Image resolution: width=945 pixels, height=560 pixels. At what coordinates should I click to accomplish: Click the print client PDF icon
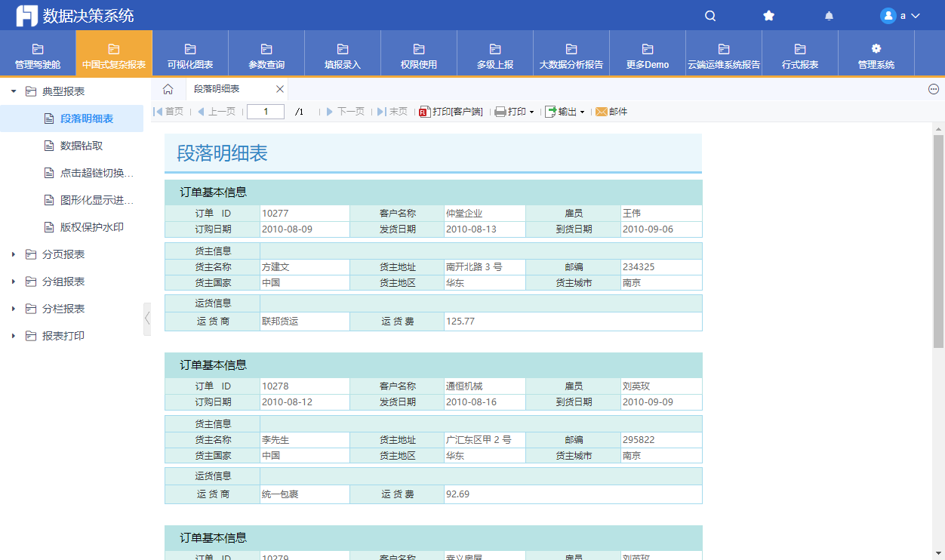pyautogui.click(x=424, y=112)
